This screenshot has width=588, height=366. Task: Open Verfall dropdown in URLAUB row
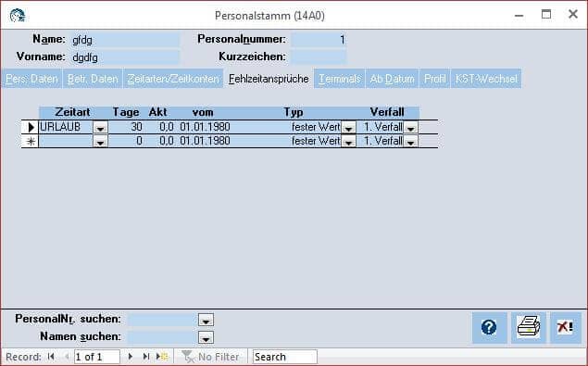410,128
